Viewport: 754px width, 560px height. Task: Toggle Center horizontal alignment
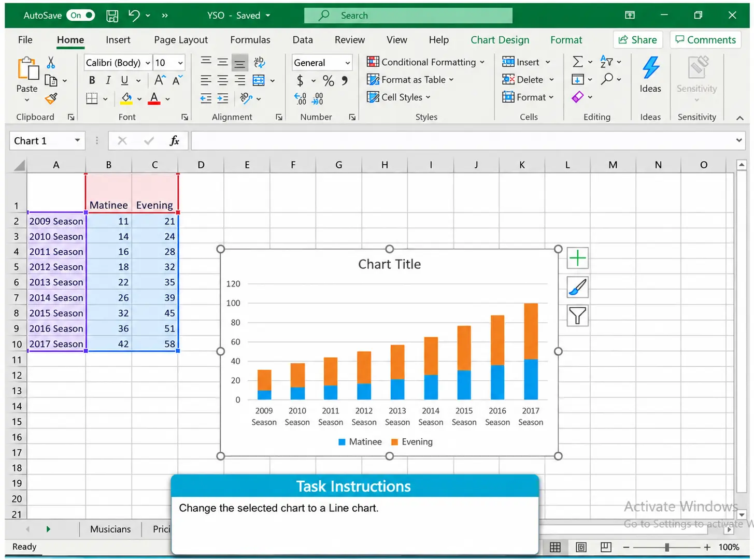coord(223,80)
